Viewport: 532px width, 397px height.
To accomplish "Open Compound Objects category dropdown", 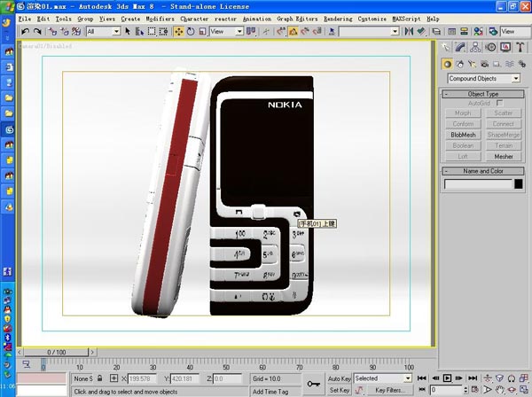I will click(484, 78).
